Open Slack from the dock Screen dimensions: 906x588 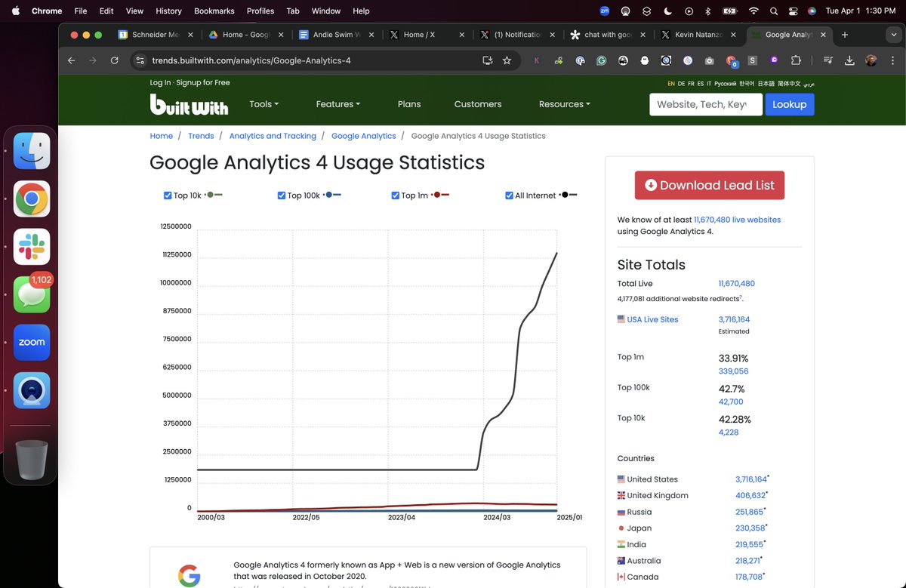pos(32,247)
